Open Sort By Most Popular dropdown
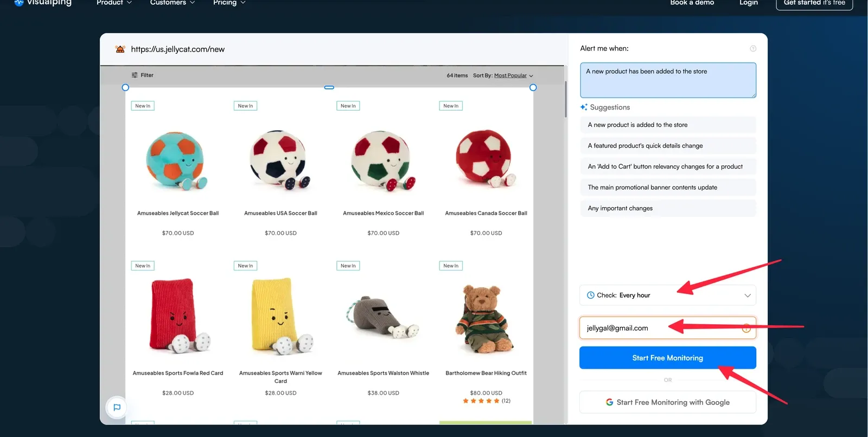Image resolution: width=868 pixels, height=437 pixels. coord(503,76)
